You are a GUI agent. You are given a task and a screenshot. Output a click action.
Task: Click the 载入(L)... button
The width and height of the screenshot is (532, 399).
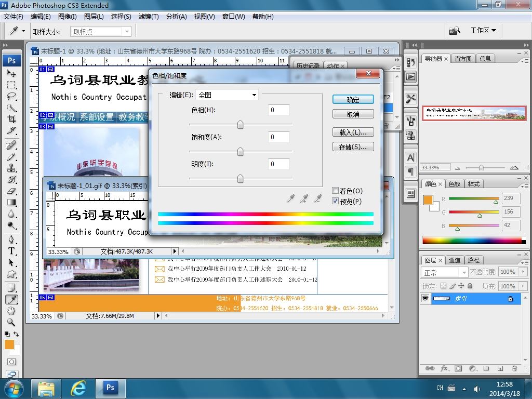353,132
